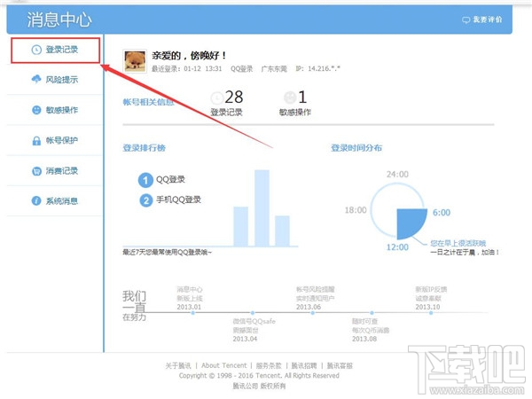This screenshot has width=532, height=399.
Task: Click the info icon beside 系统消息
Action: [x=36, y=201]
